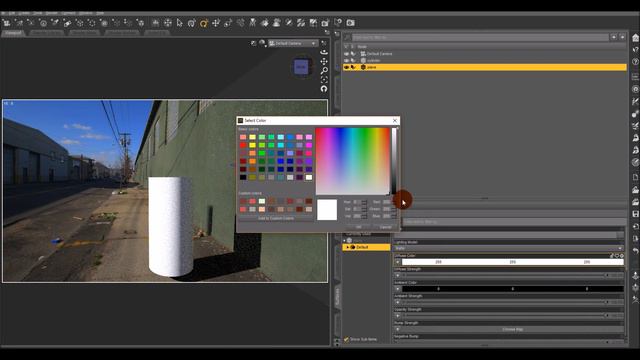Click the Universal tool icon right of Rotate tool
Viewport: 640px width, 360px height.
[x=216, y=23]
